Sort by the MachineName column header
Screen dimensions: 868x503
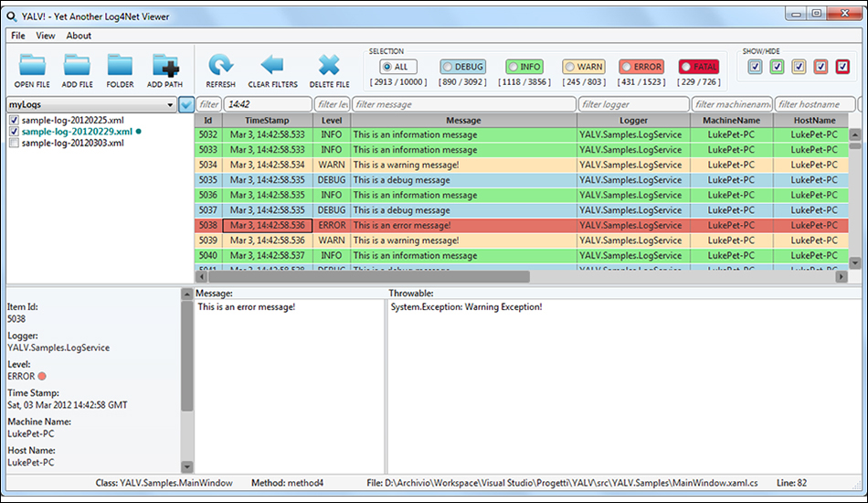(x=731, y=120)
